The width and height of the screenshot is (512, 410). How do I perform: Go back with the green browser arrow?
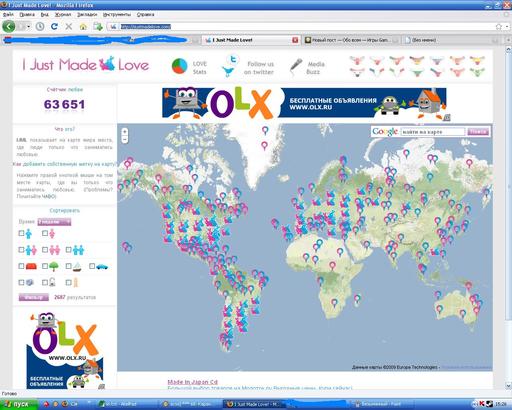pyautogui.click(x=9, y=26)
